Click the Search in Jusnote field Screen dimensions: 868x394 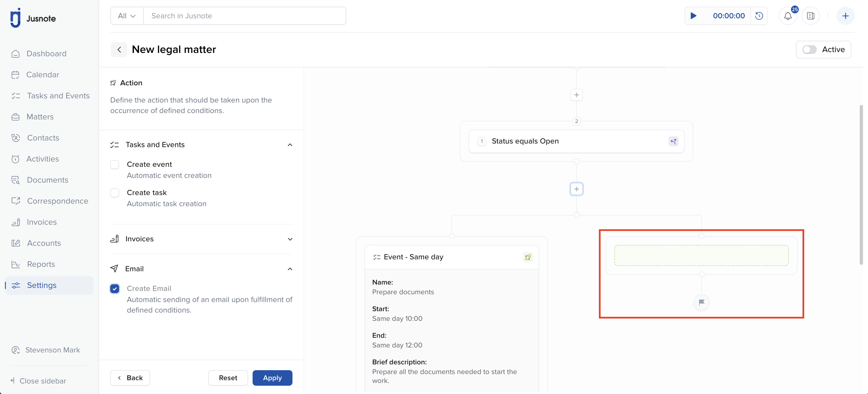click(x=245, y=16)
